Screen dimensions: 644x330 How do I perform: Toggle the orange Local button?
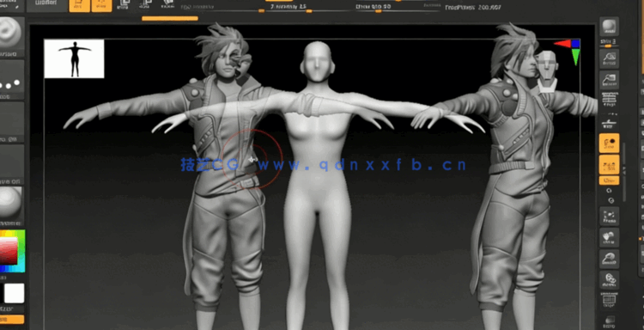(x=609, y=143)
